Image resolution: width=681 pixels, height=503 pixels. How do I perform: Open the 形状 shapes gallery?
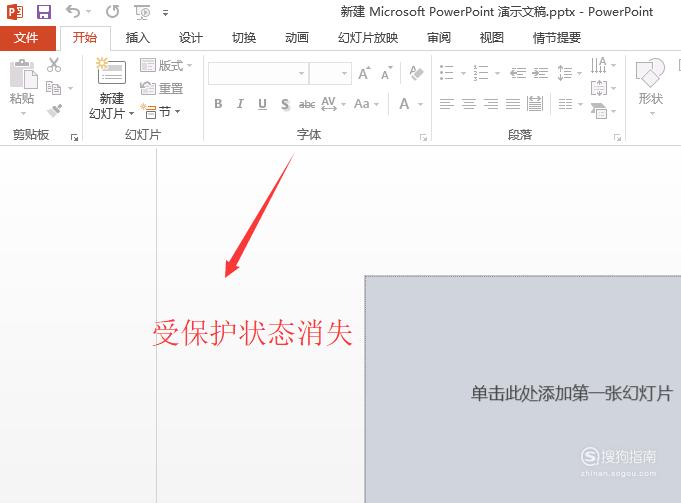click(x=651, y=88)
